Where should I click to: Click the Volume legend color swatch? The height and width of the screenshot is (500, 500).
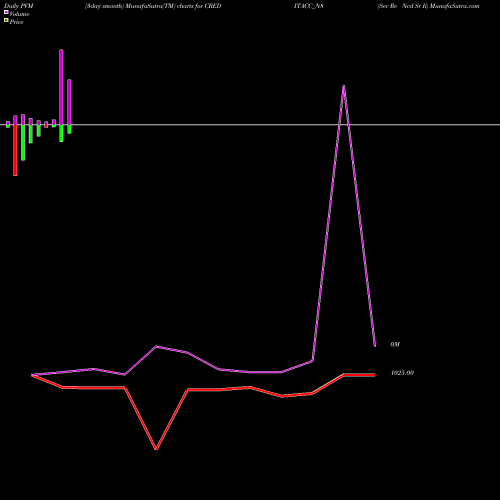click(6, 12)
